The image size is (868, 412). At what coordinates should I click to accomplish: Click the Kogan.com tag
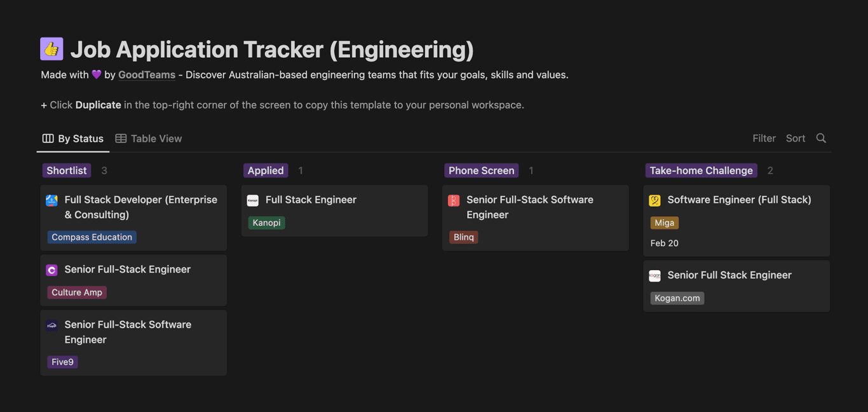677,298
